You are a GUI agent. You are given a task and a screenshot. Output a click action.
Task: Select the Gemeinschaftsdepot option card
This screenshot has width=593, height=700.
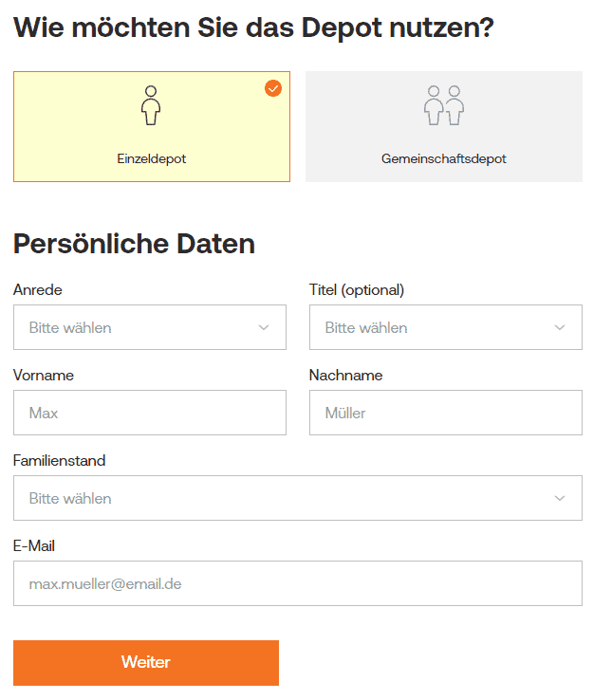[x=444, y=127]
